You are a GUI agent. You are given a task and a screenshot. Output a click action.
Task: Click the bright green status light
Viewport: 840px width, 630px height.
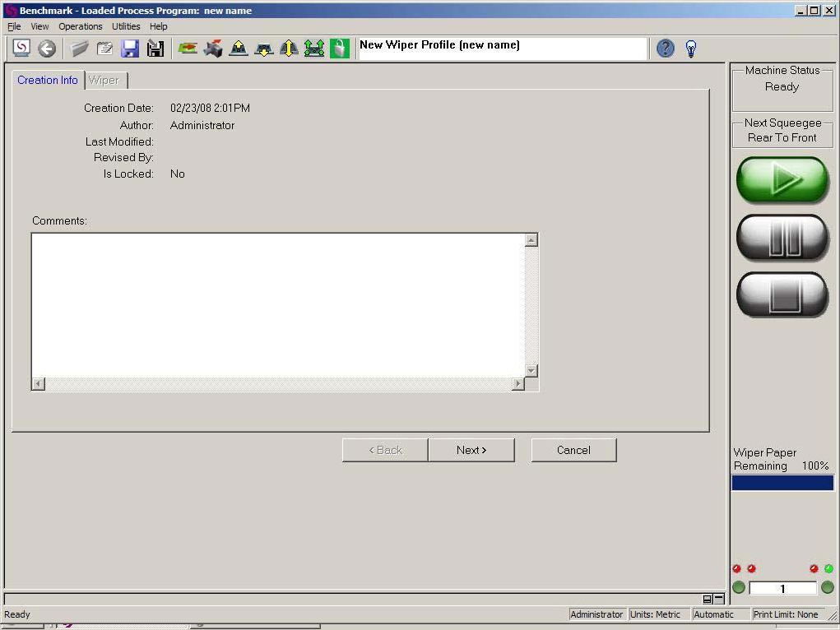pos(828,568)
